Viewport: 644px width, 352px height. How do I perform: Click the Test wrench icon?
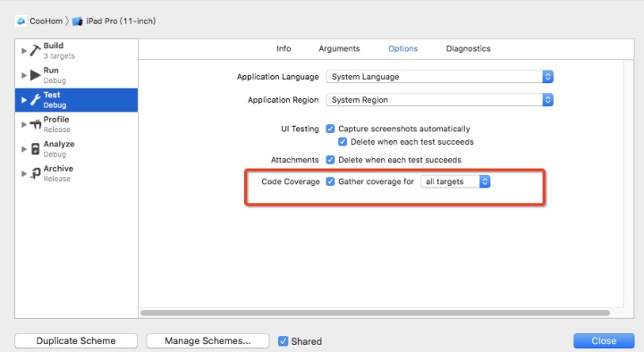tap(35, 100)
